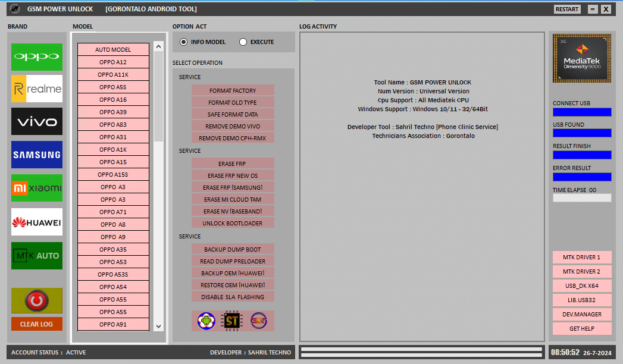Click the round GAT logo icon
623x364 pixels.
click(259, 321)
